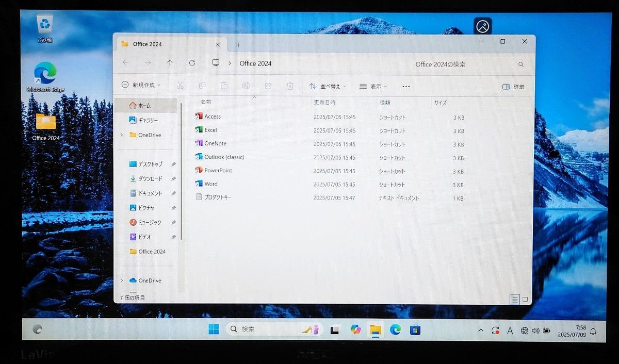Viewport: 619px width, 364px height.
Task: Click the taskbar 検索 search box
Action: (x=274, y=329)
